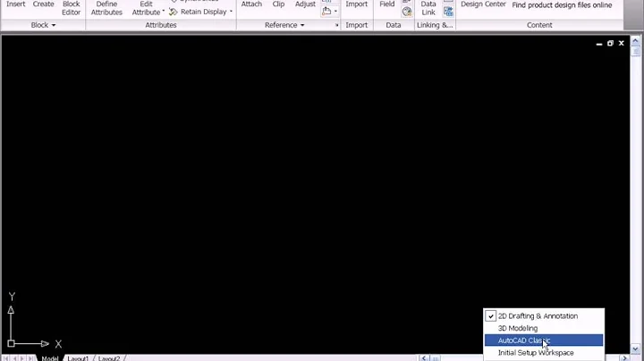Switch to the Model tab

[50, 358]
